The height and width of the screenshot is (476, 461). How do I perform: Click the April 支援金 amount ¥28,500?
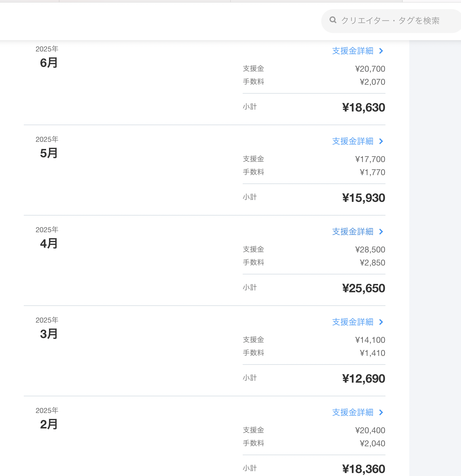point(370,250)
